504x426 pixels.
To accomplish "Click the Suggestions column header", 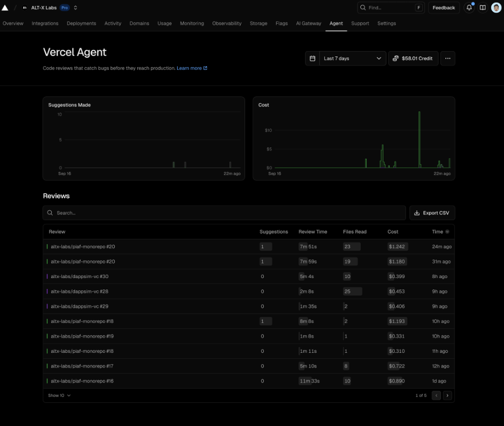I will click(274, 232).
